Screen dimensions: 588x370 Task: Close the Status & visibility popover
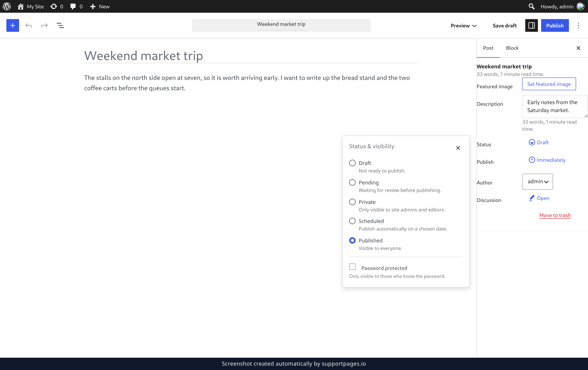click(458, 148)
